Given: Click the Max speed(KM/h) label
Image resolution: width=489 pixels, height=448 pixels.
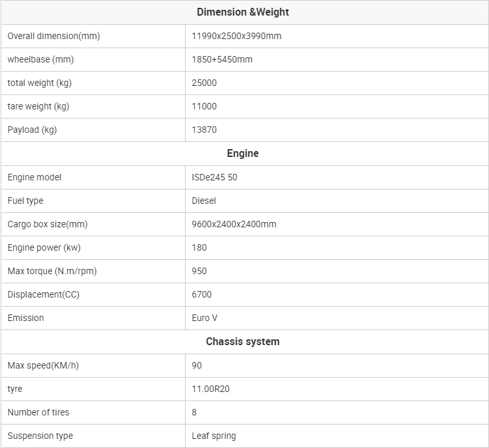Looking at the screenshot, I should pos(43,365).
